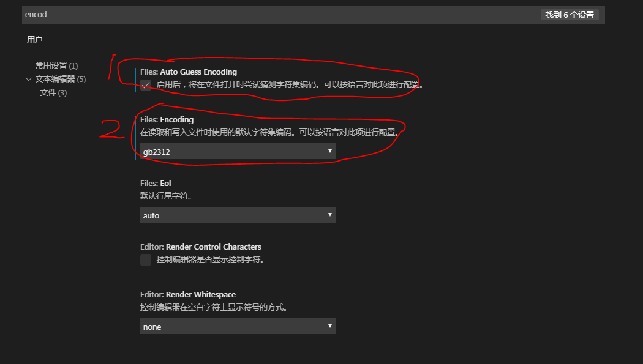
Task: Open the Files: Eol dropdown
Action: 238,215
